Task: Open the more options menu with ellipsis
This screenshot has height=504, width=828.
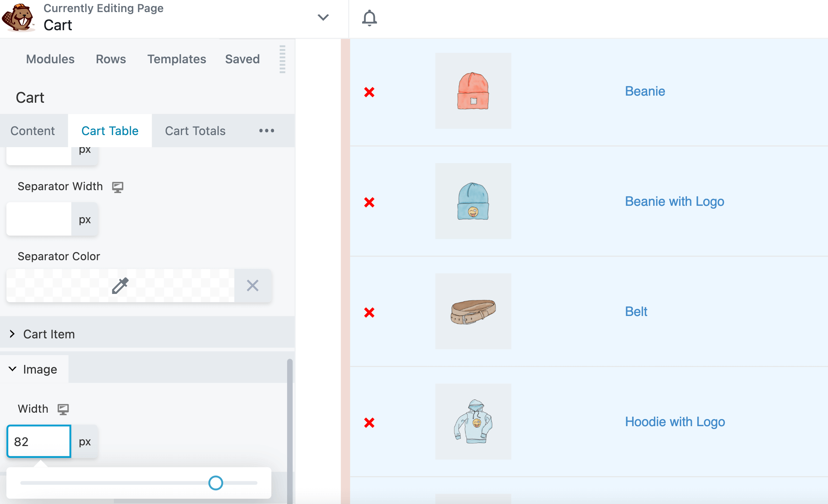Action: (266, 130)
